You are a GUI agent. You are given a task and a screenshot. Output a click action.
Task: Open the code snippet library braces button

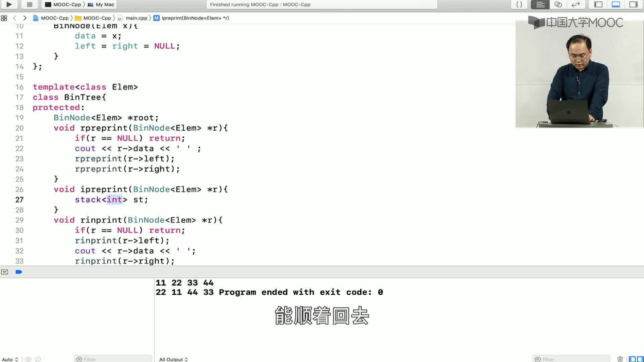tap(519, 4)
